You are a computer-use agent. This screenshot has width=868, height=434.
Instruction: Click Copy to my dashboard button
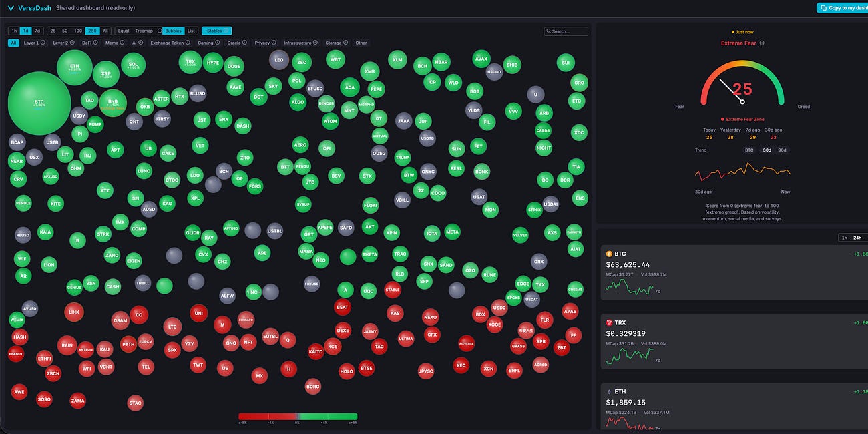(842, 8)
